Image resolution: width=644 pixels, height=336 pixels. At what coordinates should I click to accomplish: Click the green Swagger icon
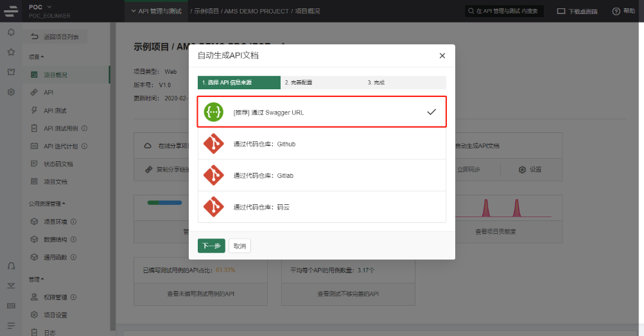(214, 112)
